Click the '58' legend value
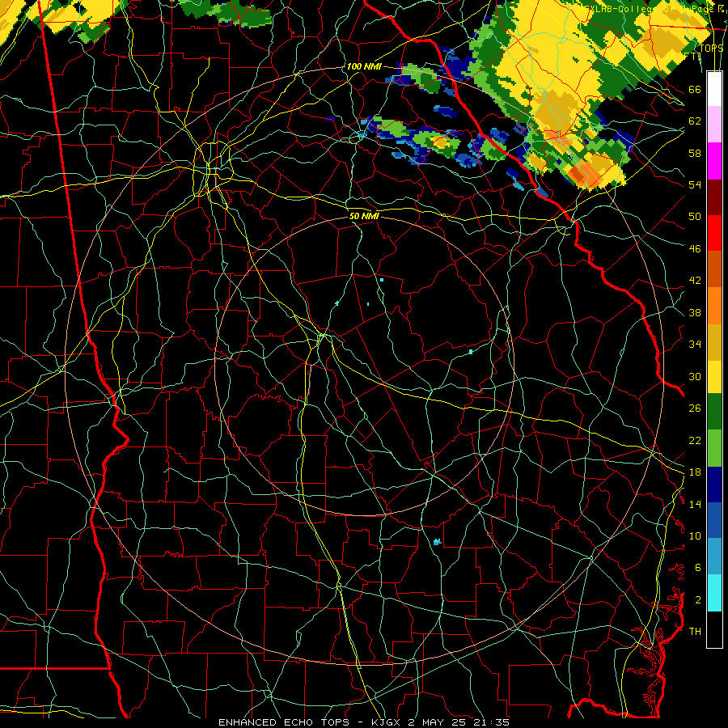The height and width of the screenshot is (728, 728). [x=695, y=153]
